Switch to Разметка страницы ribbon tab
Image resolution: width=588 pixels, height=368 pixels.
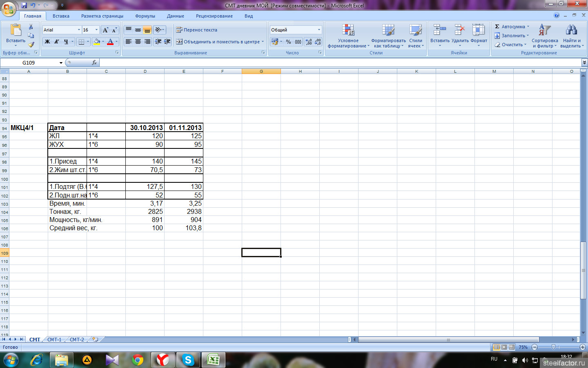pyautogui.click(x=102, y=16)
